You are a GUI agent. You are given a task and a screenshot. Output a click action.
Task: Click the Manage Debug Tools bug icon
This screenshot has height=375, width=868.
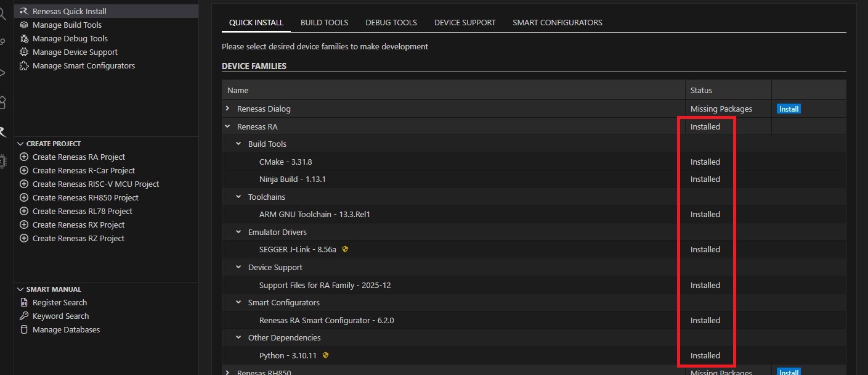click(x=24, y=39)
